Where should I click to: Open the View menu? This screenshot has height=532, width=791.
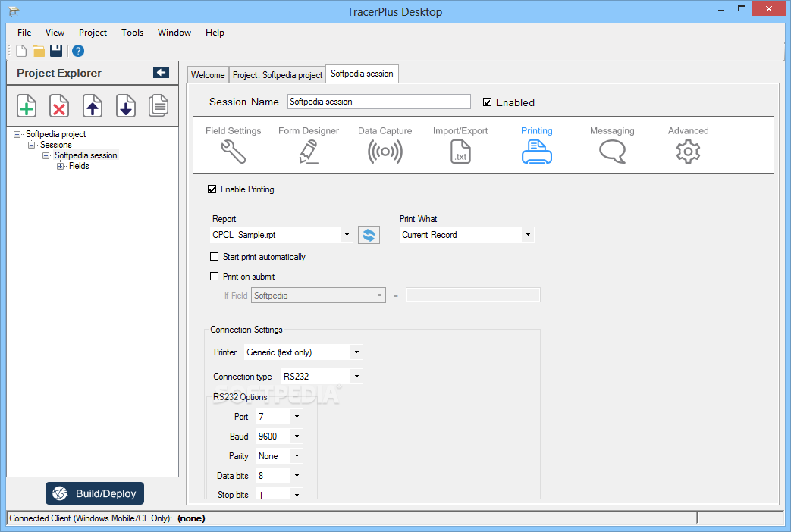(55, 33)
